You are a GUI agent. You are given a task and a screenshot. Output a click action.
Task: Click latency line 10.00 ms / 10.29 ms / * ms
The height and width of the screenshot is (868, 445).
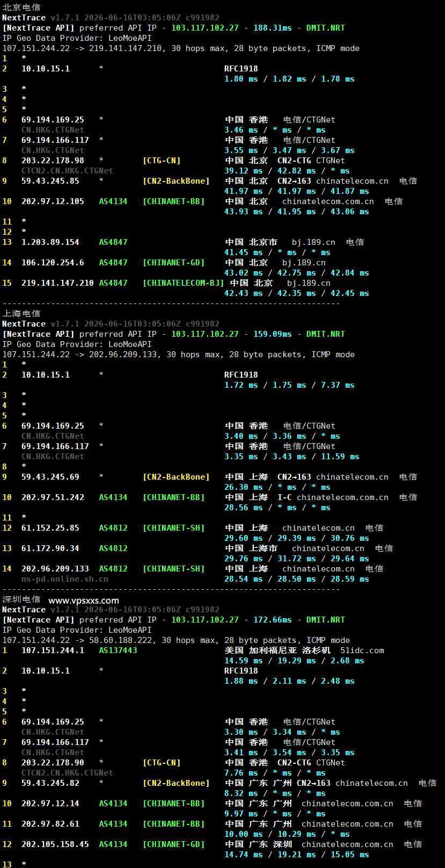click(287, 834)
